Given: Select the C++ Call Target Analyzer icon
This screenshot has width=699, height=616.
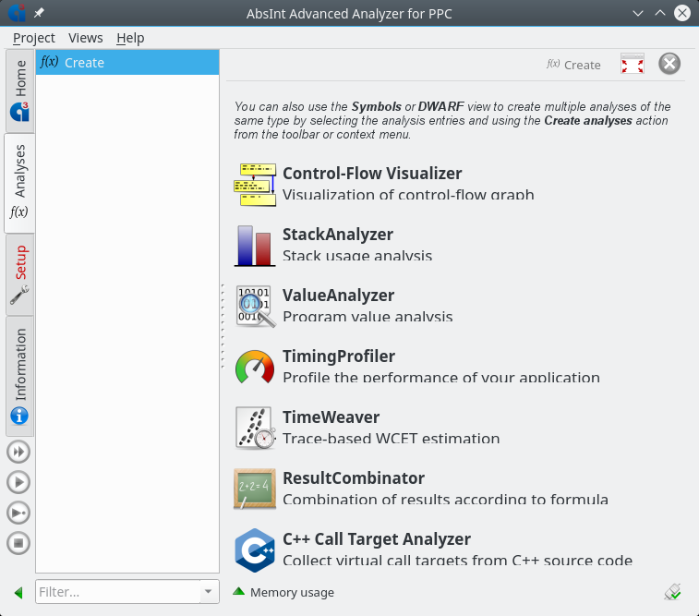Looking at the screenshot, I should tap(255, 550).
